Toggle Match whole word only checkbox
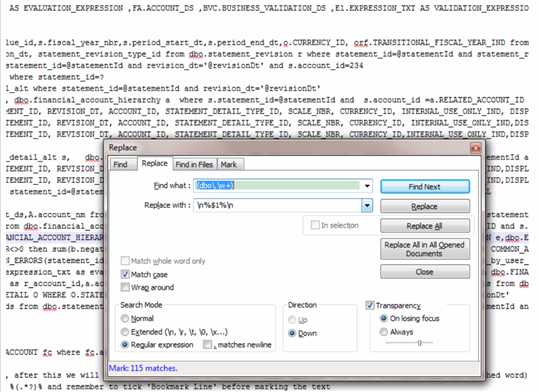 click(x=125, y=261)
